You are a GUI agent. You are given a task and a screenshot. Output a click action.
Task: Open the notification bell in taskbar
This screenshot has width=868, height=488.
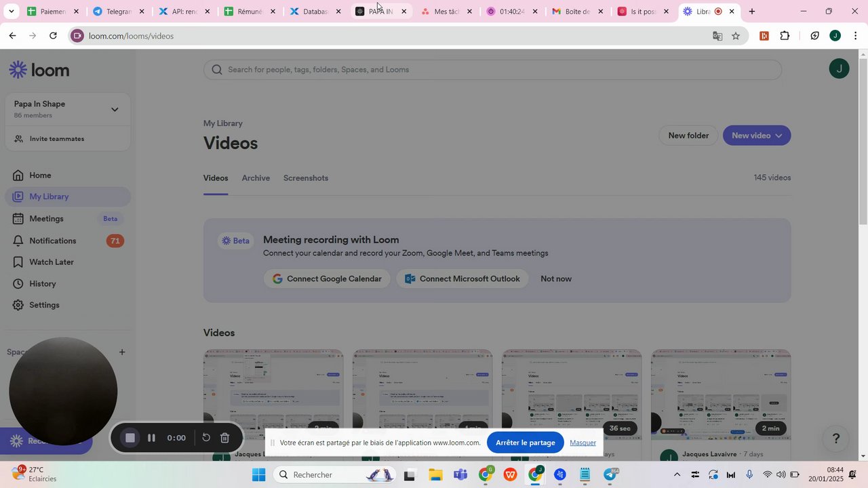[x=852, y=474]
